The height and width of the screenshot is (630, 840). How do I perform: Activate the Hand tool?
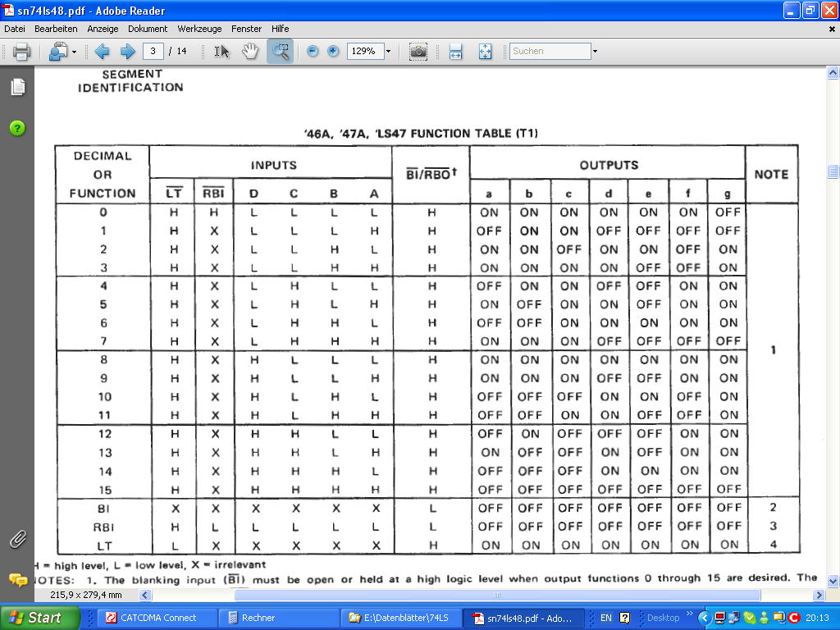(x=250, y=52)
